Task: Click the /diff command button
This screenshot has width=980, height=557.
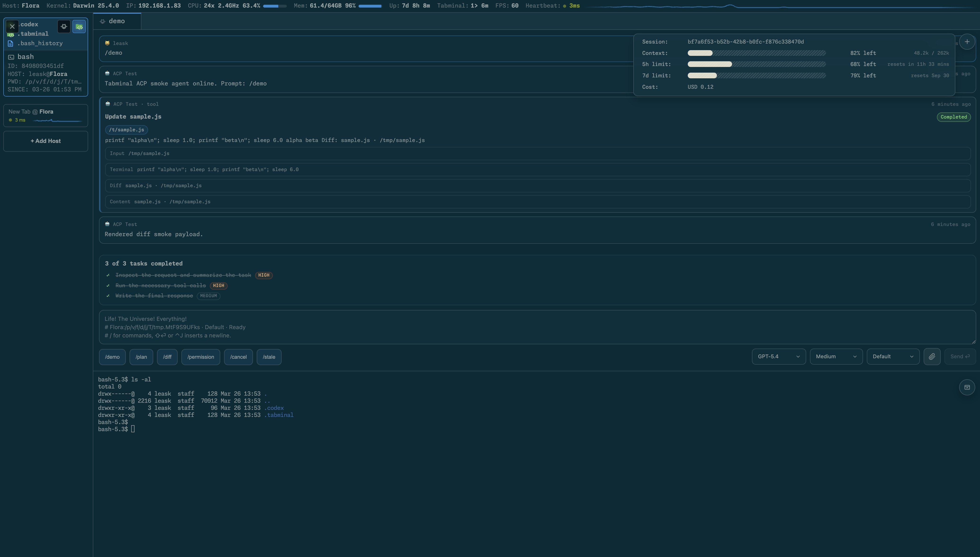Action: [x=167, y=357]
